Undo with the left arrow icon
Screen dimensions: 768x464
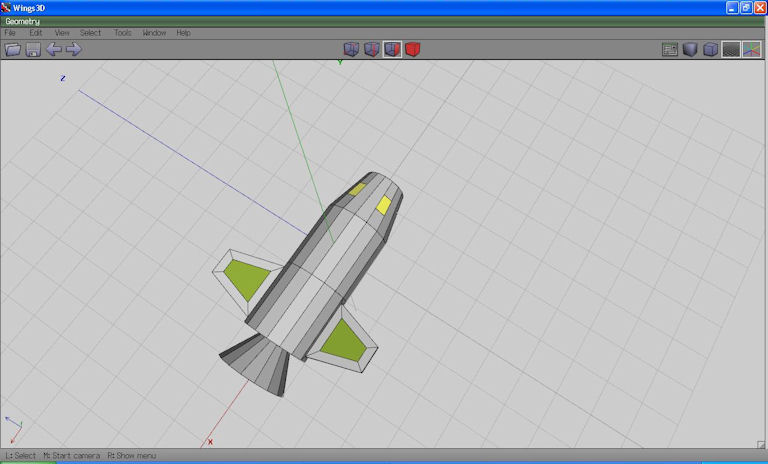click(x=53, y=49)
